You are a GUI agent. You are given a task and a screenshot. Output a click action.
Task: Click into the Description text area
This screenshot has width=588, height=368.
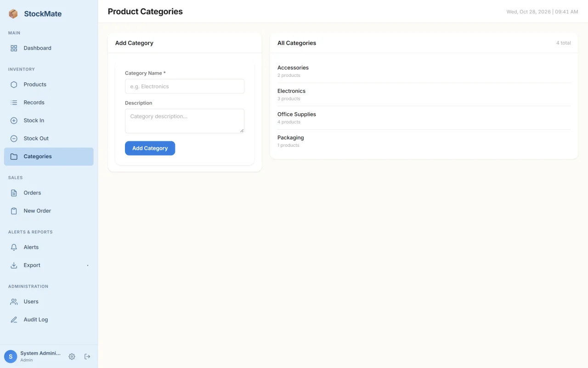[x=185, y=121]
